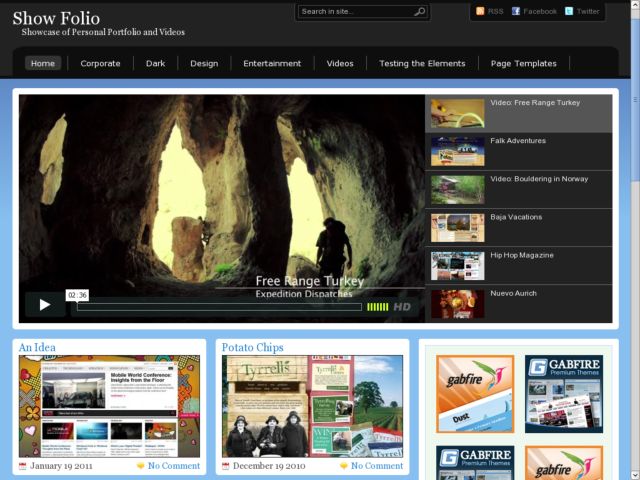This screenshot has width=640, height=480.
Task: Select Nuevo Aurich thumbnail
Action: [x=458, y=304]
